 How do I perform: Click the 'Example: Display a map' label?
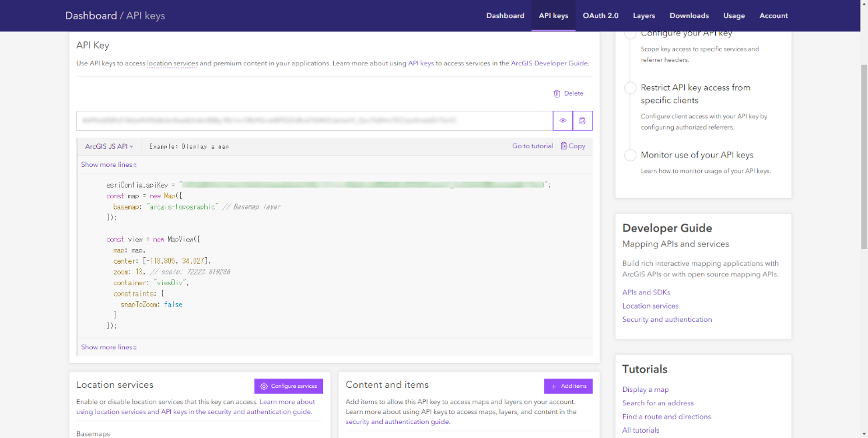tap(189, 146)
